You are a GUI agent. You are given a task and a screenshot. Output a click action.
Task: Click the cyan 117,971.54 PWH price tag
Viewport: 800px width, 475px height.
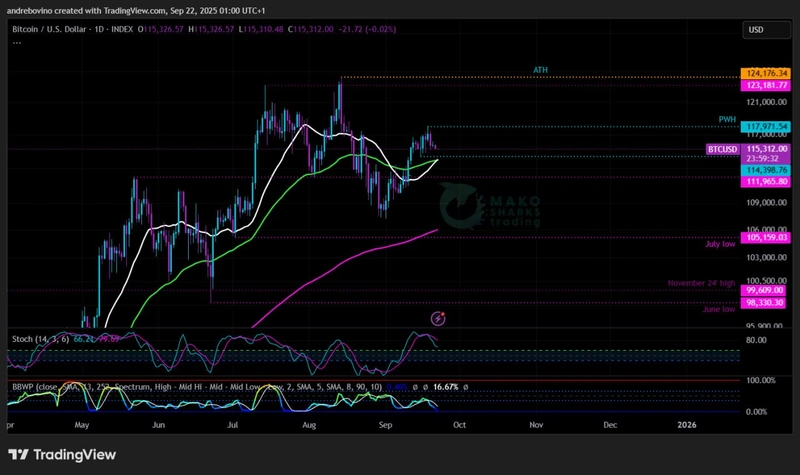(x=767, y=127)
